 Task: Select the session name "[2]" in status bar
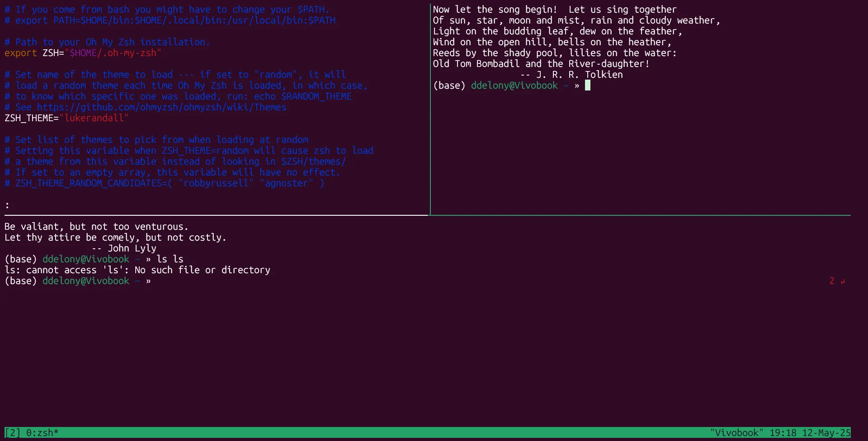pyautogui.click(x=12, y=432)
